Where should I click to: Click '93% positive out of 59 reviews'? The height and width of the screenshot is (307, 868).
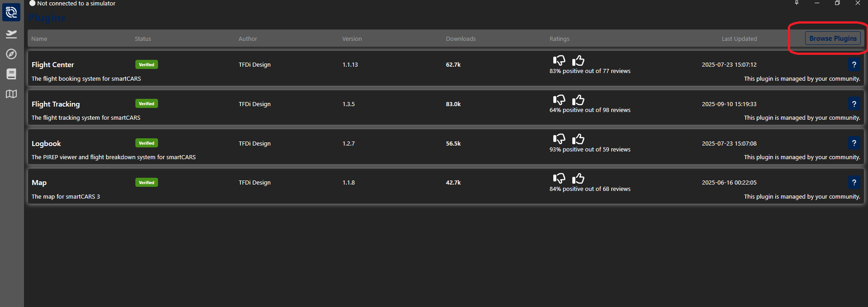[x=590, y=150]
